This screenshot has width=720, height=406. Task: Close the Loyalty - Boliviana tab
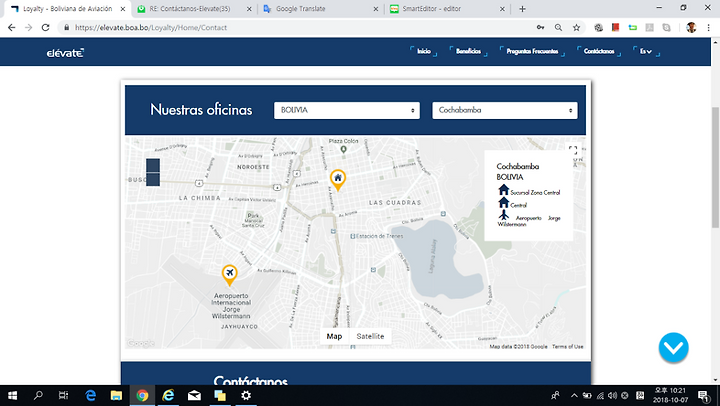(123, 9)
